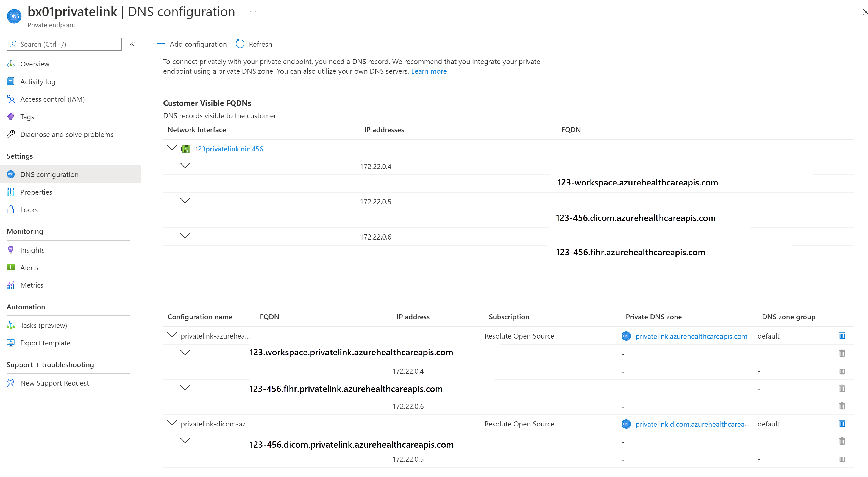868x477 pixels.
Task: Click the Learn more DNS link
Action: point(429,71)
